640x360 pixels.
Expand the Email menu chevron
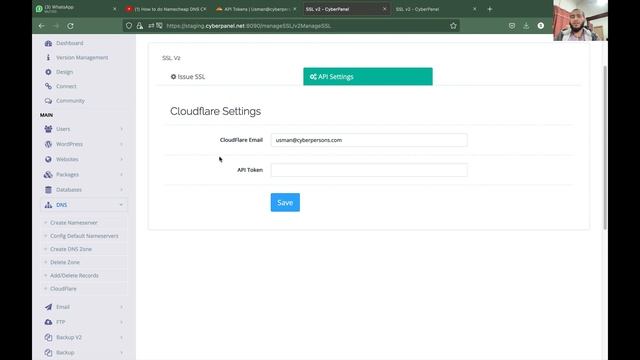(122, 307)
